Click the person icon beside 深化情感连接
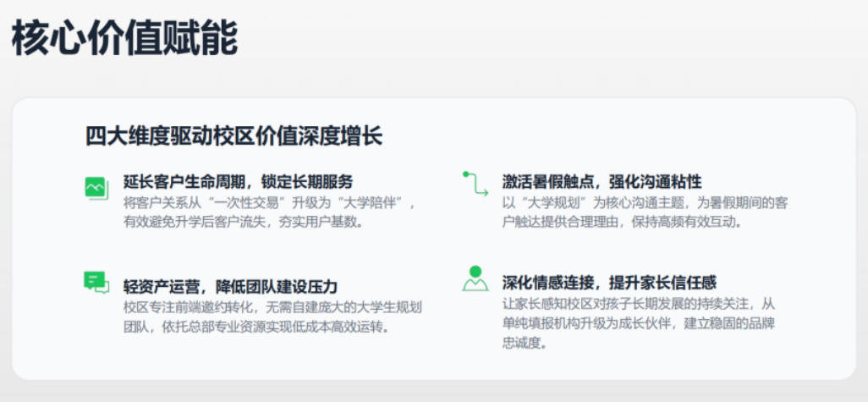 475,278
